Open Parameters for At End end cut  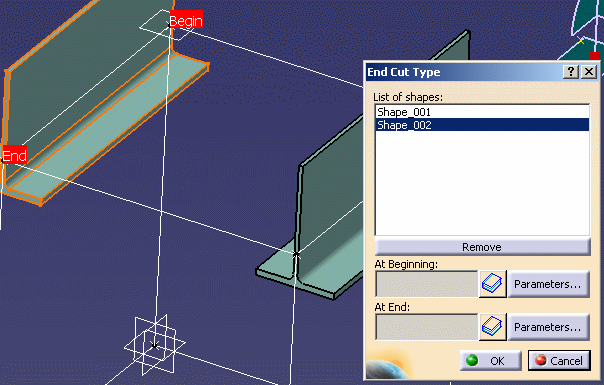point(549,327)
